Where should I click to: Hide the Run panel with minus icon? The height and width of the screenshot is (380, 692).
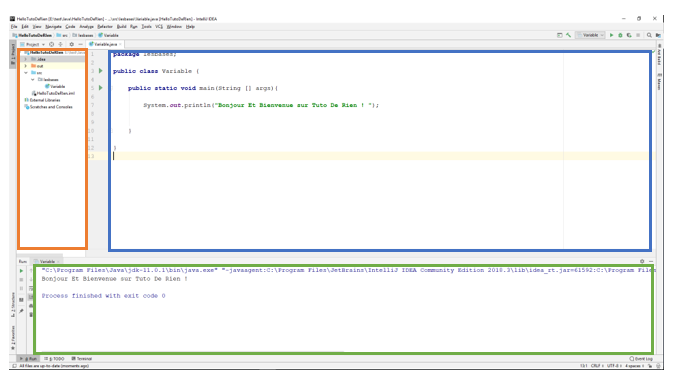(x=651, y=261)
